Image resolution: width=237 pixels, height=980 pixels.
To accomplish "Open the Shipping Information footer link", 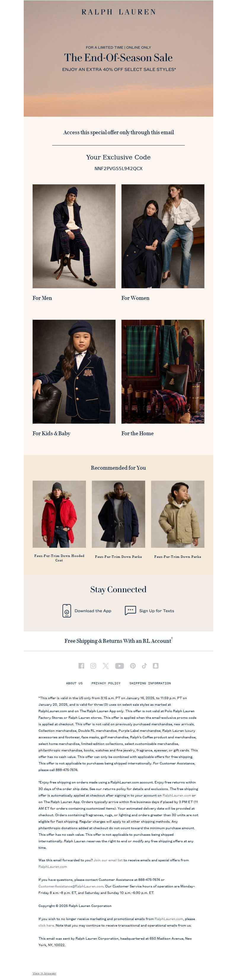I will click(150, 683).
